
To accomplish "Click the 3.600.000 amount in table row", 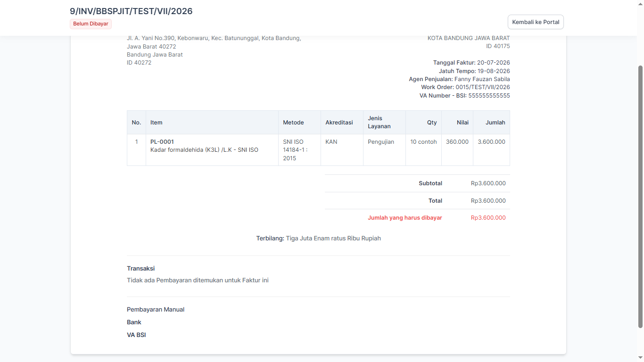I will [491, 142].
